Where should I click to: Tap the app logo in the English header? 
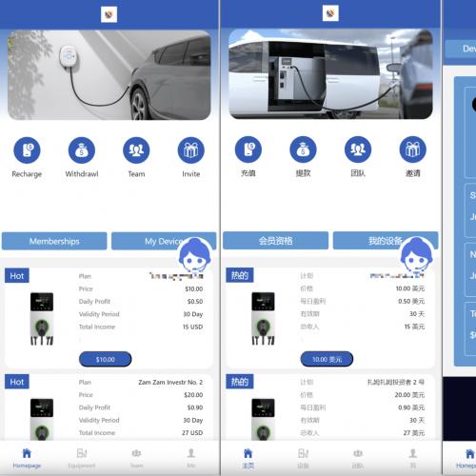coord(109,14)
